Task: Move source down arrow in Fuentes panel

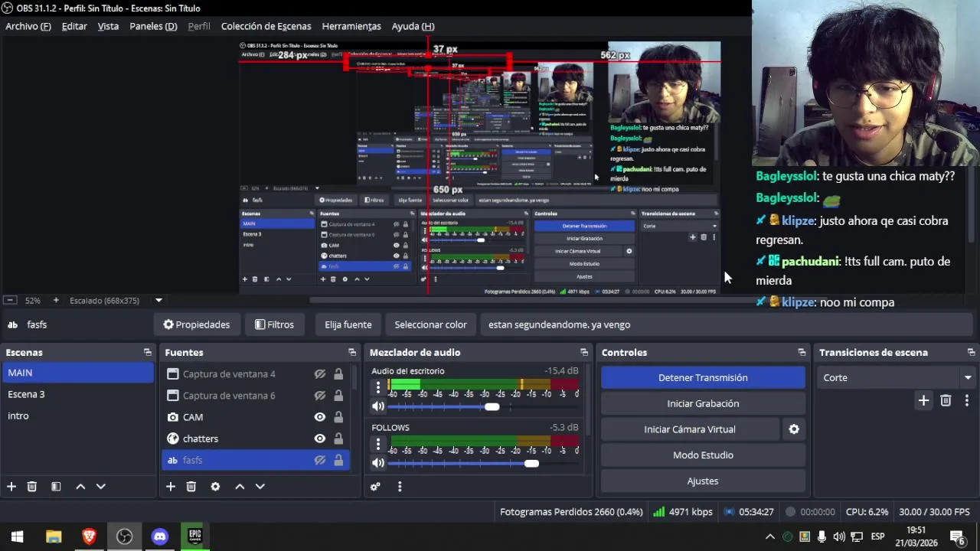Action: pos(260,486)
